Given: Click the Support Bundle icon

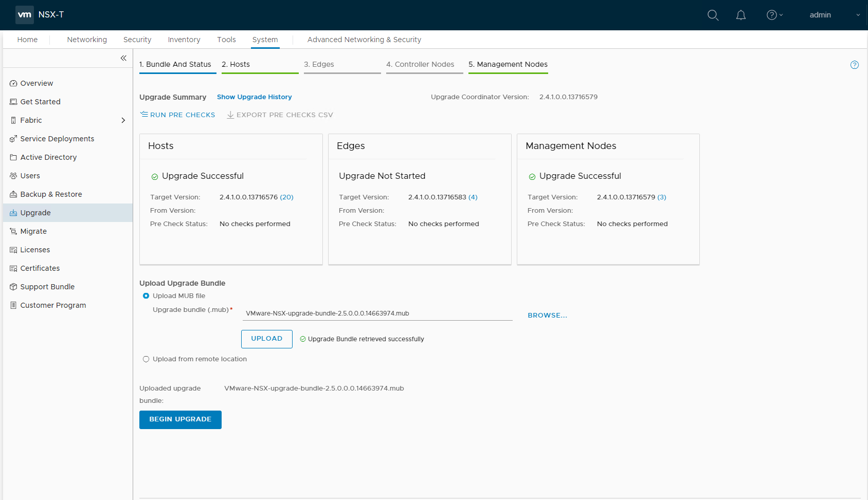Looking at the screenshot, I should point(13,287).
